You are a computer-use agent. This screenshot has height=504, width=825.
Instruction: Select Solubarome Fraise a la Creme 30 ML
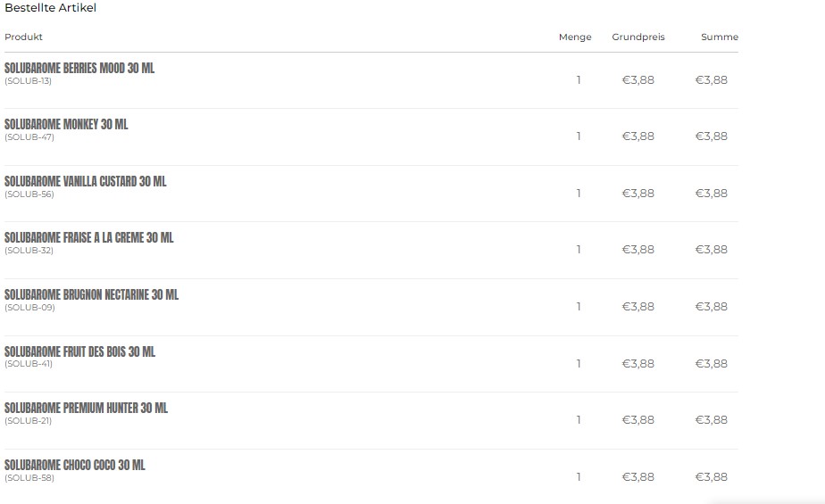coord(89,237)
